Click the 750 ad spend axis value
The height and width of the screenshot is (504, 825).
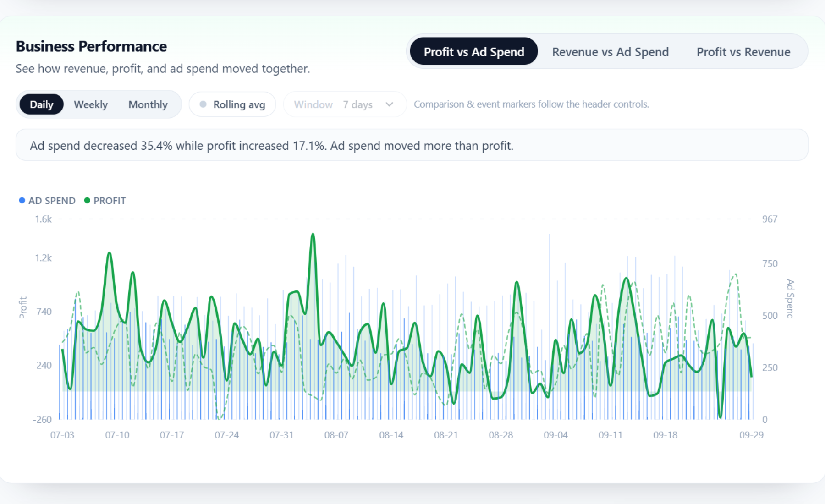770,263
